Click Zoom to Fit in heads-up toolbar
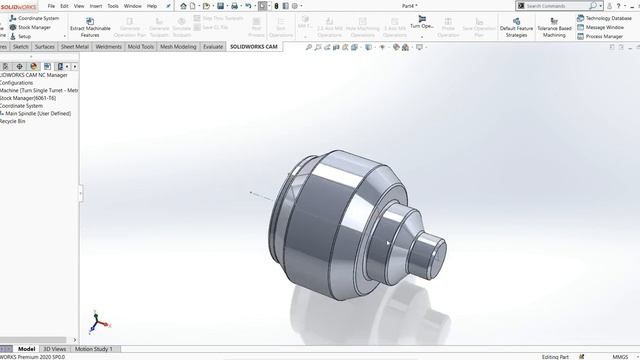Image resolution: width=640 pixels, height=360 pixels. 309,47
